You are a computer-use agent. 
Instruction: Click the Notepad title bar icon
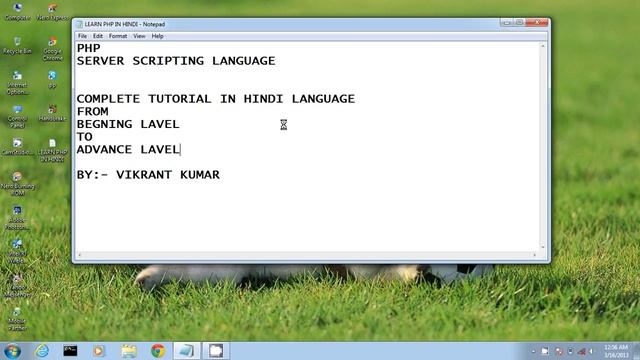(79, 24)
